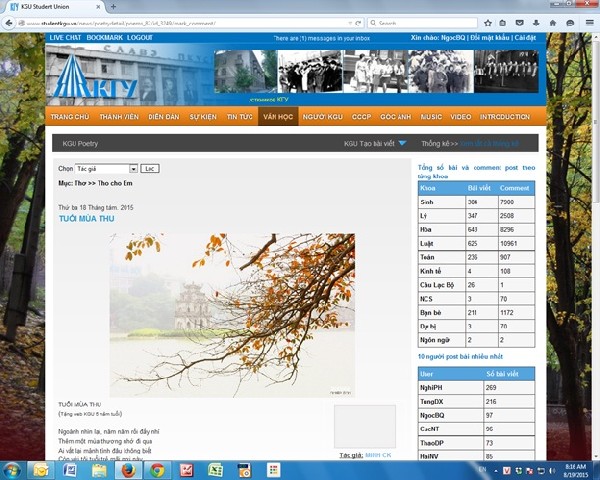Open the colored grid app in the taskbar
600x480 pixels.
(x=273, y=470)
